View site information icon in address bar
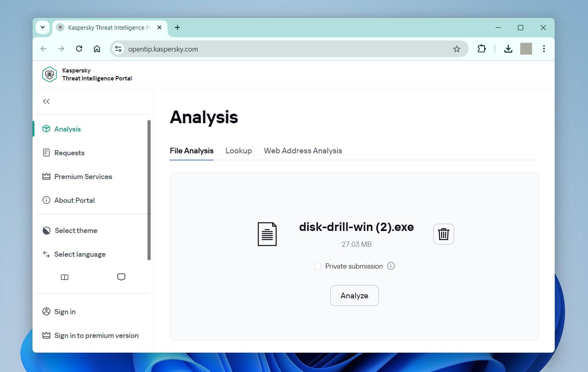This screenshot has height=372, width=588. click(x=118, y=49)
